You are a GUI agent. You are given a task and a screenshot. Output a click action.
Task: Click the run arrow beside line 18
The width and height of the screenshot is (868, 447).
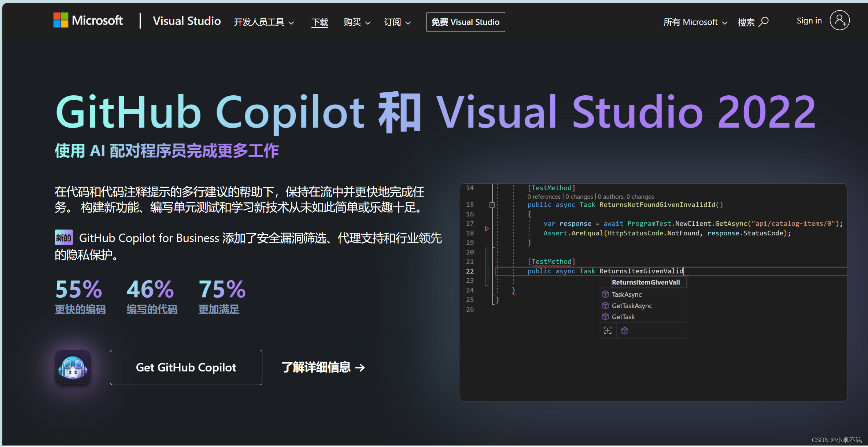[x=487, y=228]
